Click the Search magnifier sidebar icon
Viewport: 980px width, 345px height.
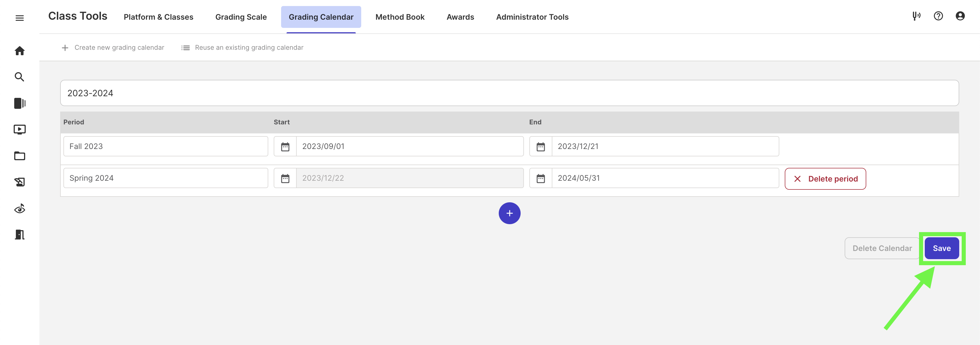click(x=19, y=77)
